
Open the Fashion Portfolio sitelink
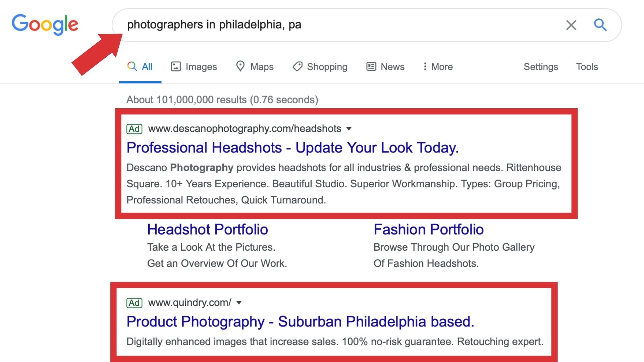(x=429, y=230)
